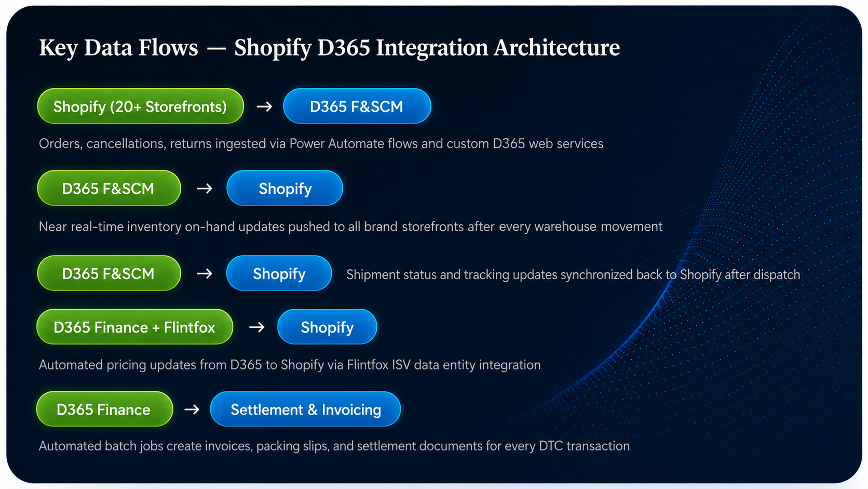Select blue Shopify pill beside shipment status text
This screenshot has width=868, height=489.
point(279,273)
